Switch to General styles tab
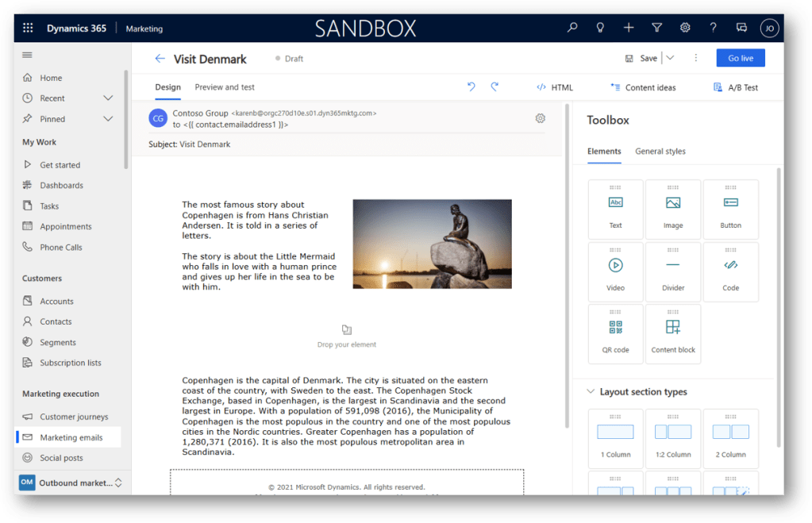Screen dimensions: 812x523 click(660, 152)
